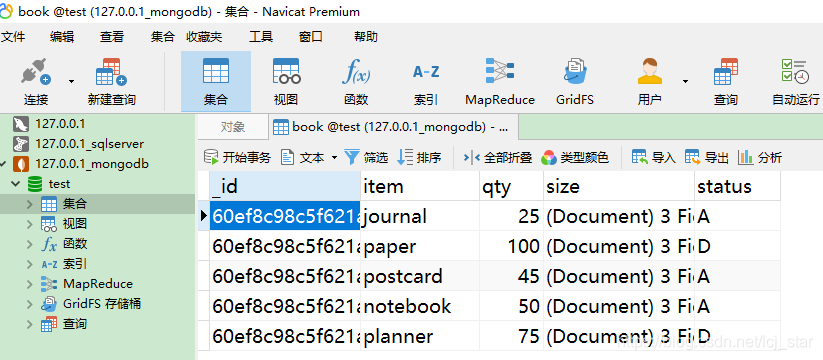The width and height of the screenshot is (823, 360).
Task: Select the planner item cell
Action: tap(420, 335)
